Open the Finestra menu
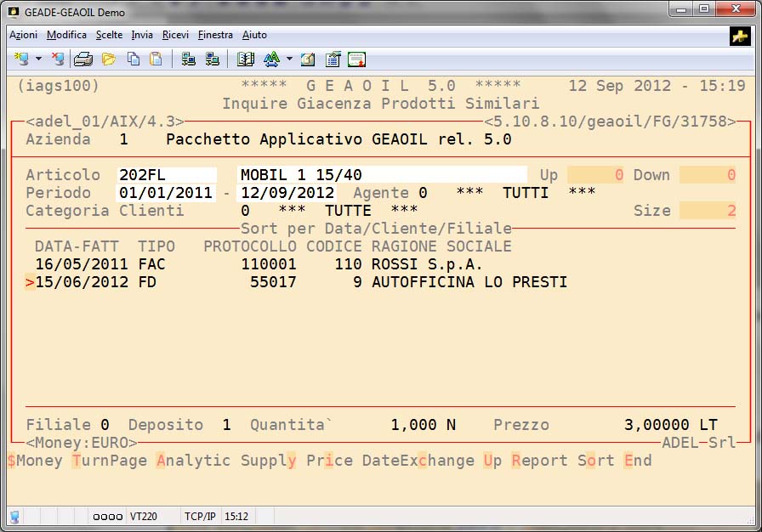This screenshot has height=532, width=762. pos(215,35)
